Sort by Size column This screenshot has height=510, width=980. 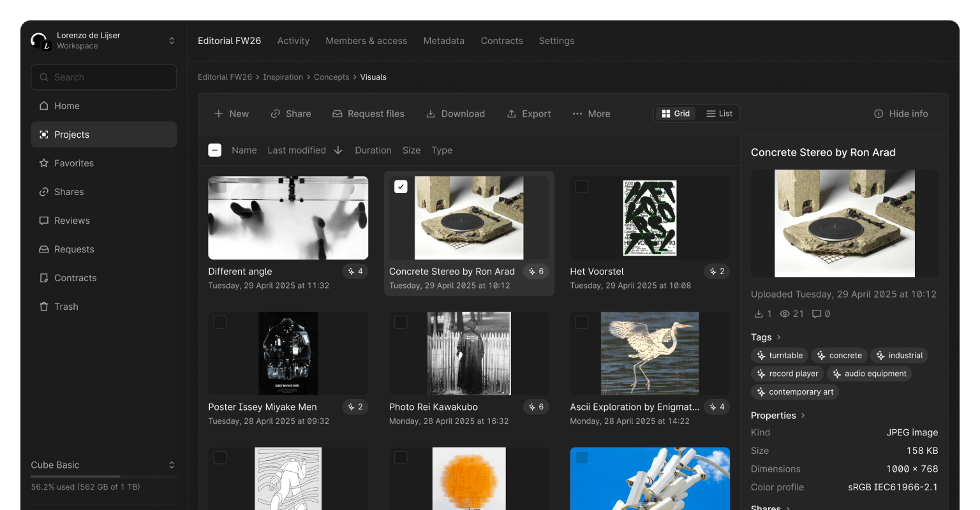[412, 150]
